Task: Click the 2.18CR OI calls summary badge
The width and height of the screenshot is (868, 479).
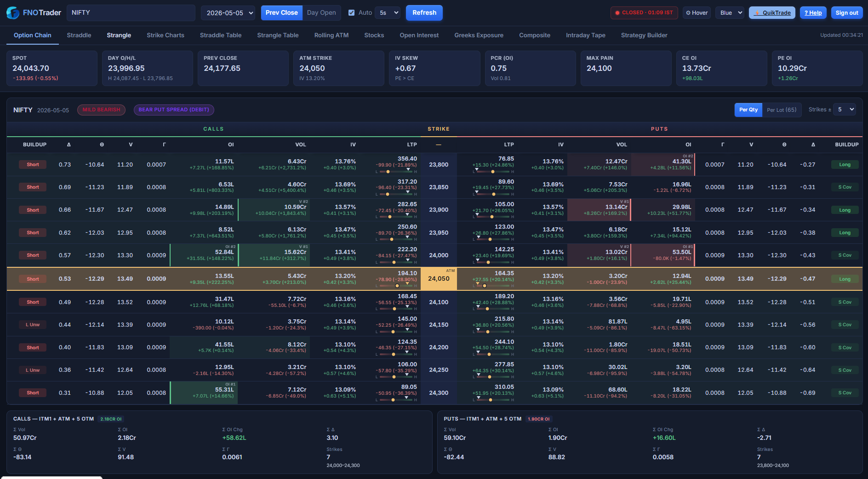Action: click(111, 419)
